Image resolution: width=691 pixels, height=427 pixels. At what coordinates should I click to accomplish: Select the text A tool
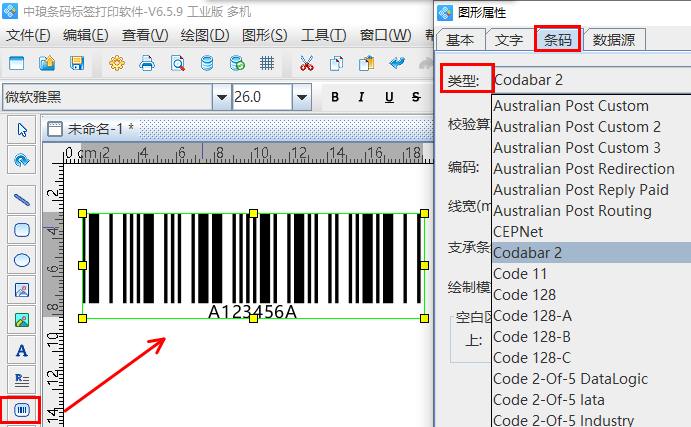tap(22, 351)
